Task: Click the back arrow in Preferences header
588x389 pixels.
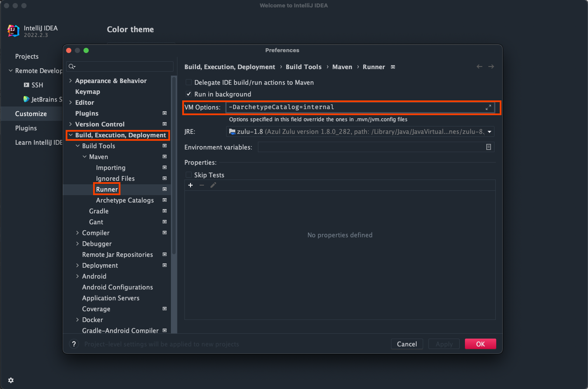Action: [x=480, y=66]
